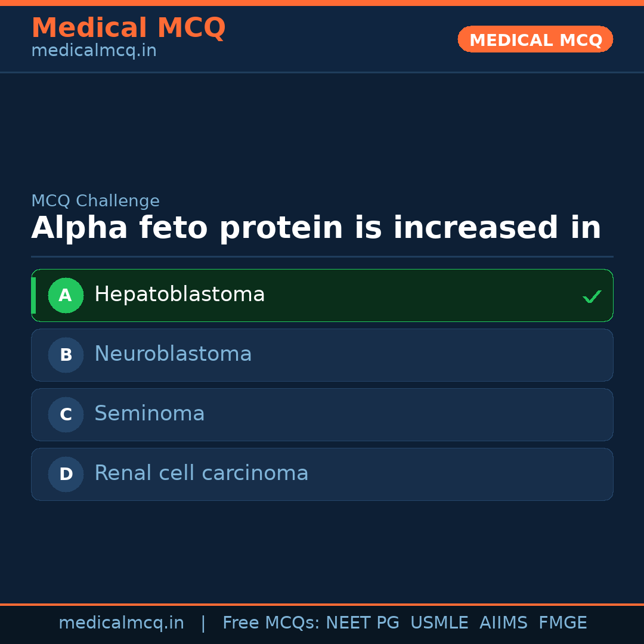The height and width of the screenshot is (644, 644).
Task: Click the B letter circle icon
Action: click(66, 355)
